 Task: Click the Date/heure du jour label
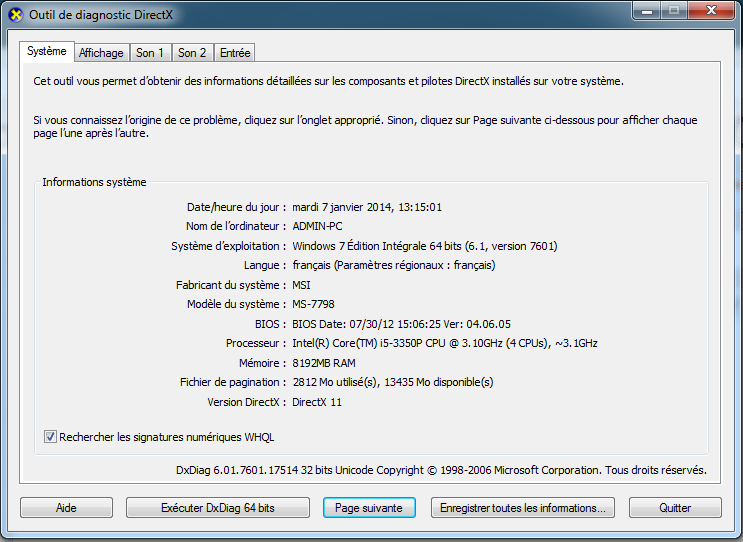[x=236, y=207]
